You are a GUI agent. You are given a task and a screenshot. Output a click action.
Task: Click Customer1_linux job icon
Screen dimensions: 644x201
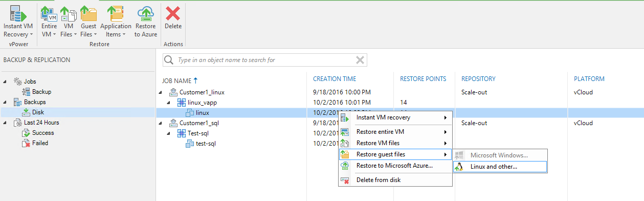click(173, 92)
